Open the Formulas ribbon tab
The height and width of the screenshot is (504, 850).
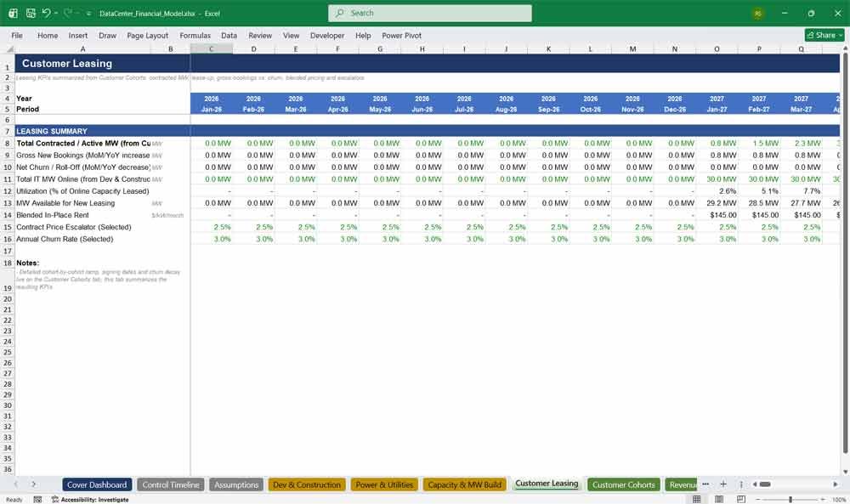click(195, 35)
